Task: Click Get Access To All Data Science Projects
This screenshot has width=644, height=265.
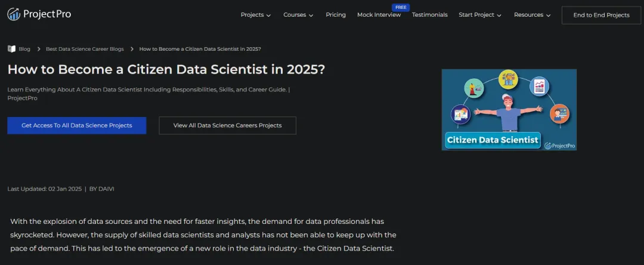Action: pos(76,125)
